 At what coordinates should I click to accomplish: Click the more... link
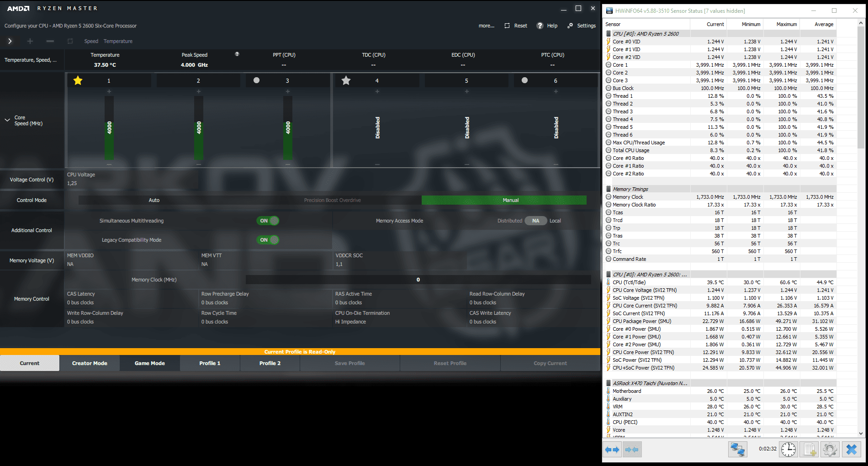coord(487,26)
